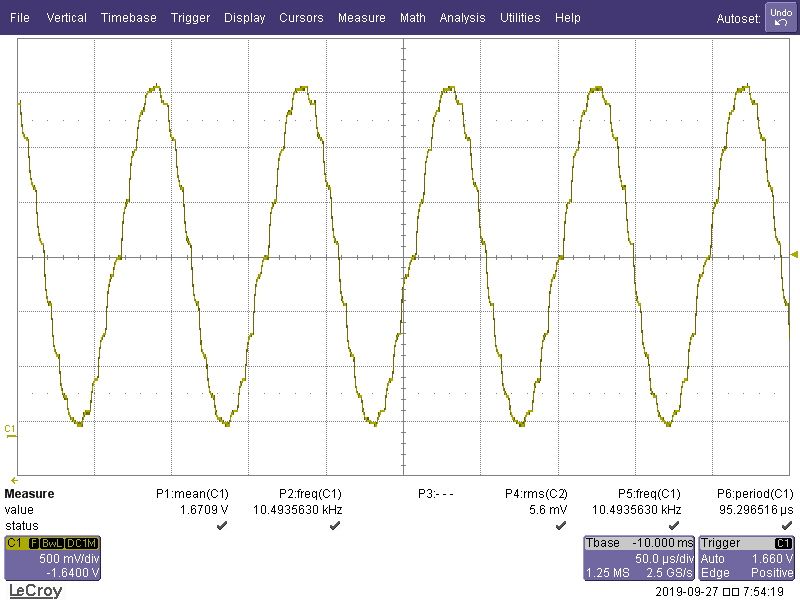800x600 pixels.
Task: Select the C1 trace label on the left edge
Action: pos(10,428)
